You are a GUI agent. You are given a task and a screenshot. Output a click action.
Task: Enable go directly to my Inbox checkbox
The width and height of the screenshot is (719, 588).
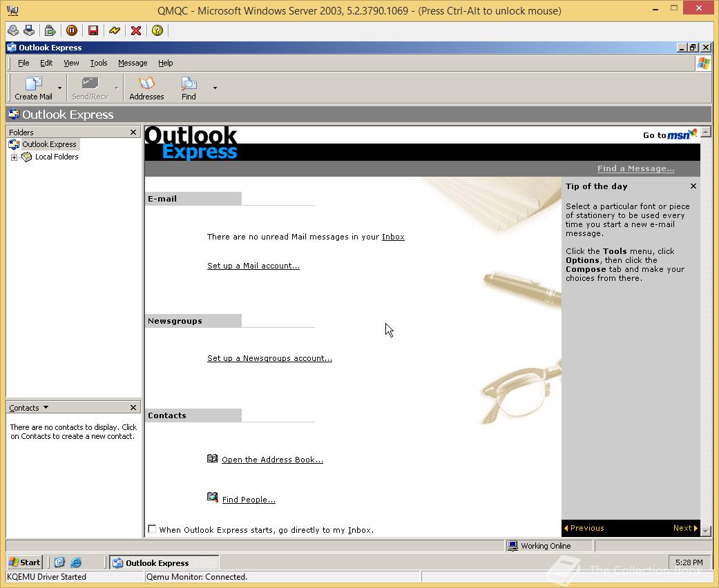152,529
